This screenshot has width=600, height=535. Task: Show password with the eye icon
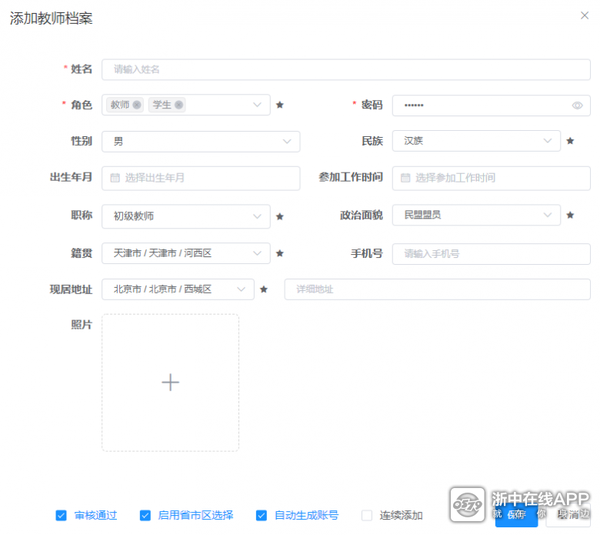(577, 105)
